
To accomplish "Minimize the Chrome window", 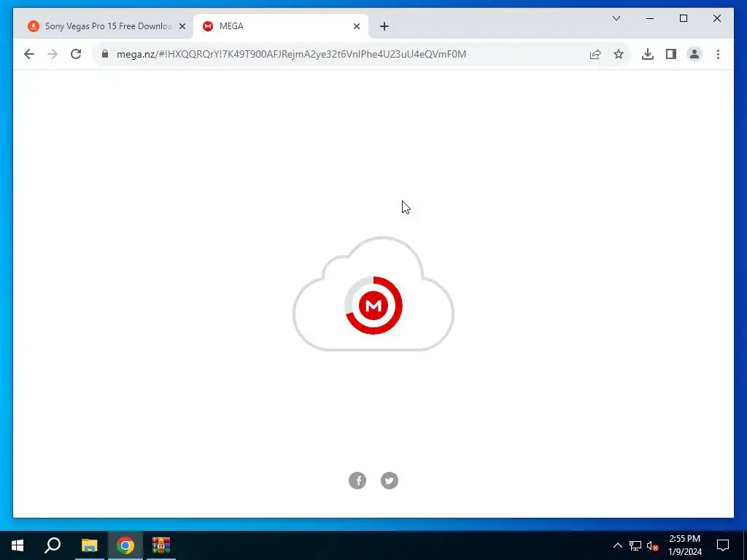I will coord(650,18).
